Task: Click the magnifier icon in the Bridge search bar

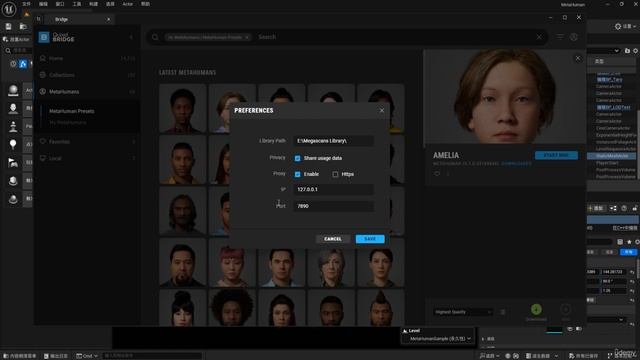Action: (155, 37)
